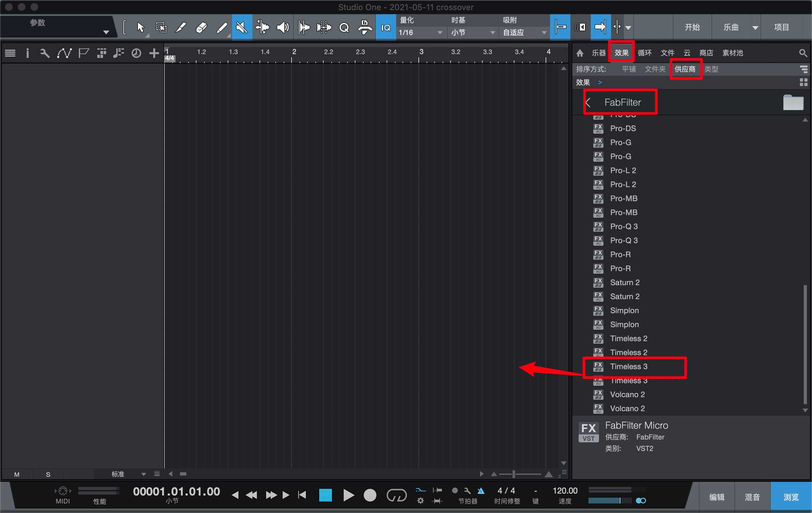This screenshot has height=513, width=812.
Task: Select Saturn 2 VST effect entry
Action: pos(624,283)
